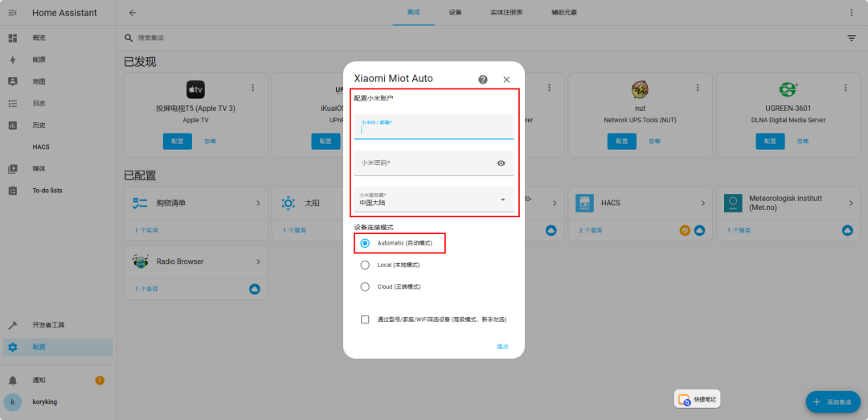Open the koryking user profile
This screenshot has height=420, width=868.
(x=58, y=401)
